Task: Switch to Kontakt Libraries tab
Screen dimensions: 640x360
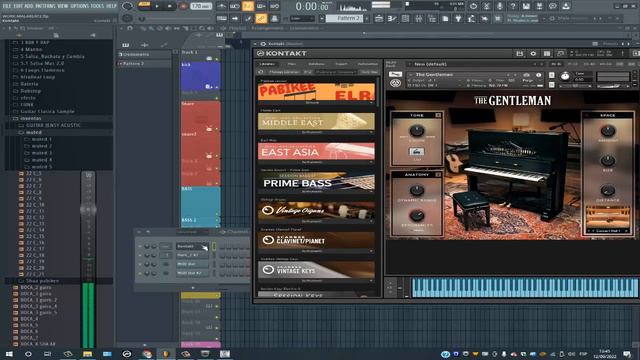Action: point(267,64)
